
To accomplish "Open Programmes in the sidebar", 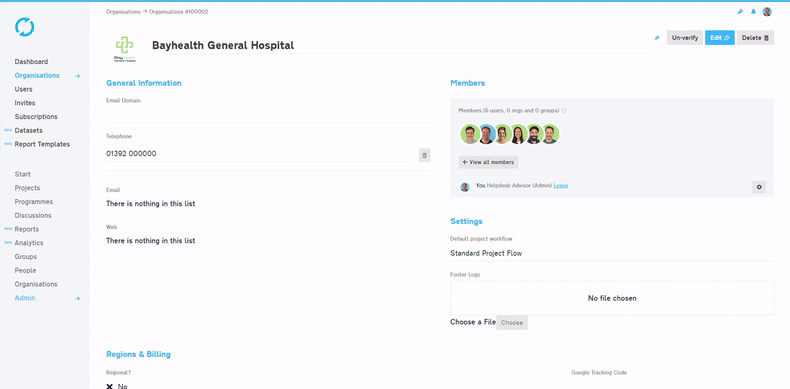I will 34,202.
